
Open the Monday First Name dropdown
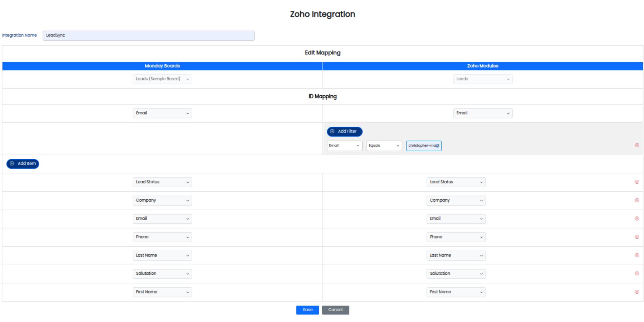pyautogui.click(x=162, y=292)
